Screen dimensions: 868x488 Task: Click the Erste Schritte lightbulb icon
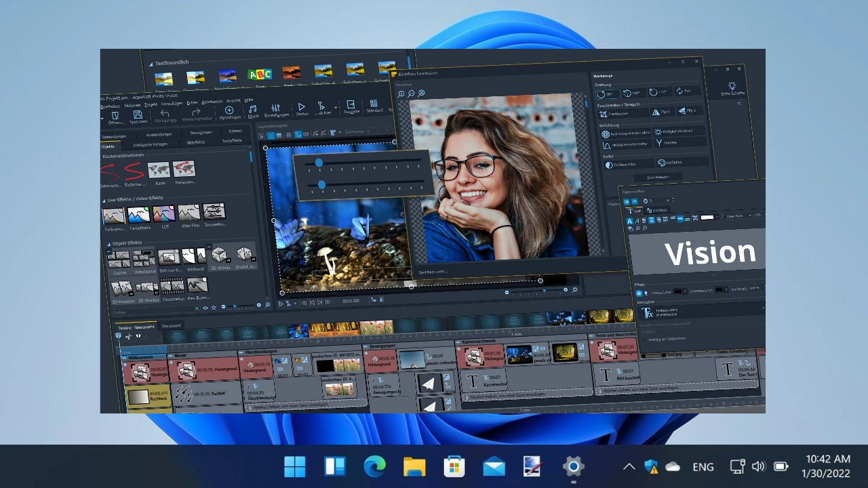[x=732, y=86]
